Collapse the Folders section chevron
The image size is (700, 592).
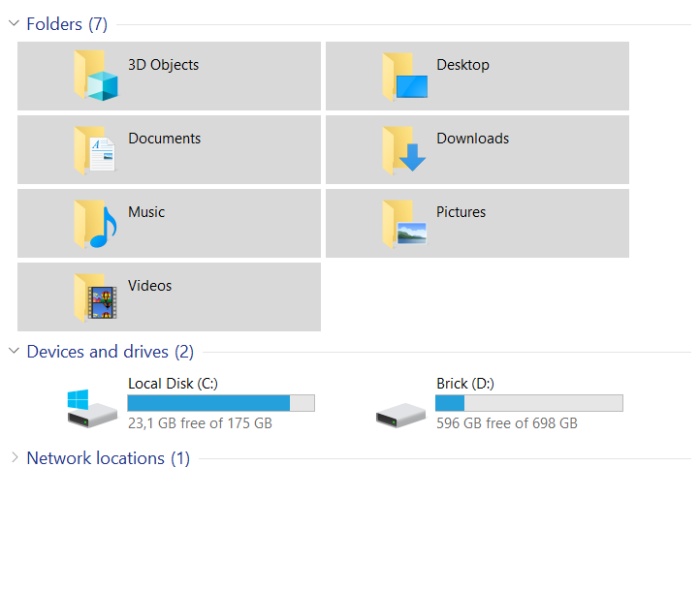[x=15, y=23]
